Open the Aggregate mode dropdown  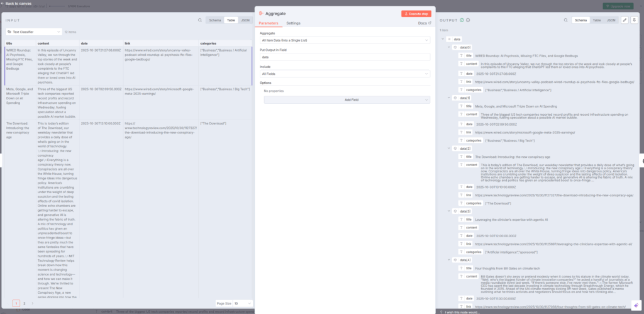(x=345, y=40)
